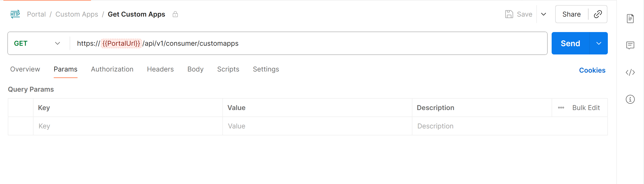Click the Save icon
644x184 pixels.
pyautogui.click(x=509, y=14)
